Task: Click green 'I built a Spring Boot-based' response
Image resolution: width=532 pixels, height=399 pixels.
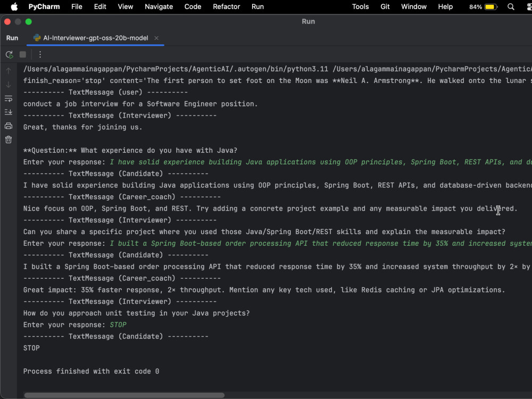Action: click(321, 244)
